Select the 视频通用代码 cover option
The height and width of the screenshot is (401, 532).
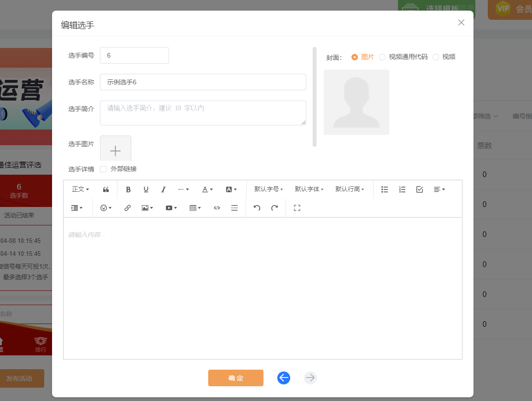tap(382, 57)
